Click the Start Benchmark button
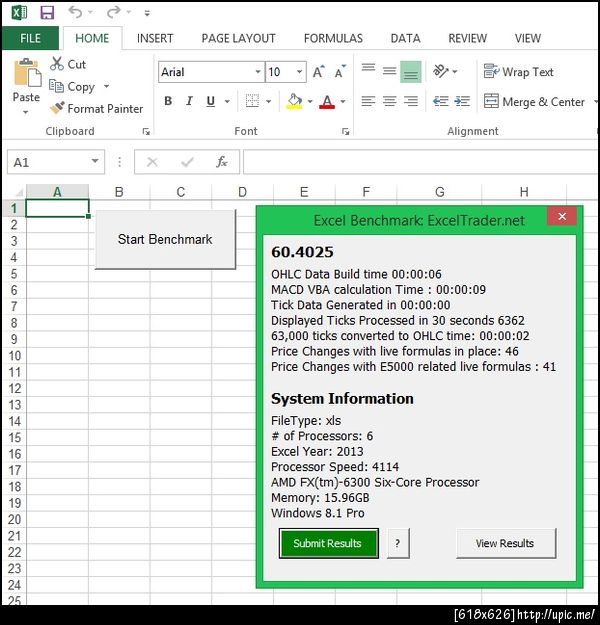Viewport: 600px width, 625px height. tap(165, 240)
